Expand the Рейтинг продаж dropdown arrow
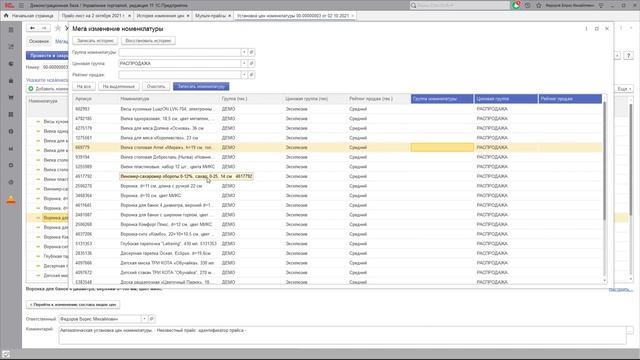640x360 pixels. click(x=244, y=75)
